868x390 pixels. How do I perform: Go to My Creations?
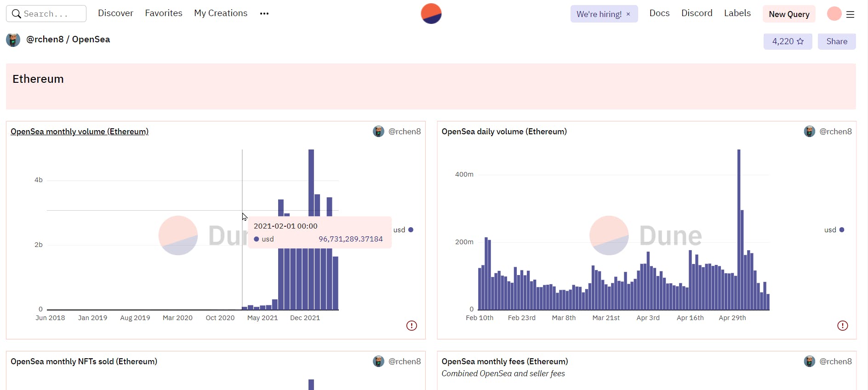221,13
